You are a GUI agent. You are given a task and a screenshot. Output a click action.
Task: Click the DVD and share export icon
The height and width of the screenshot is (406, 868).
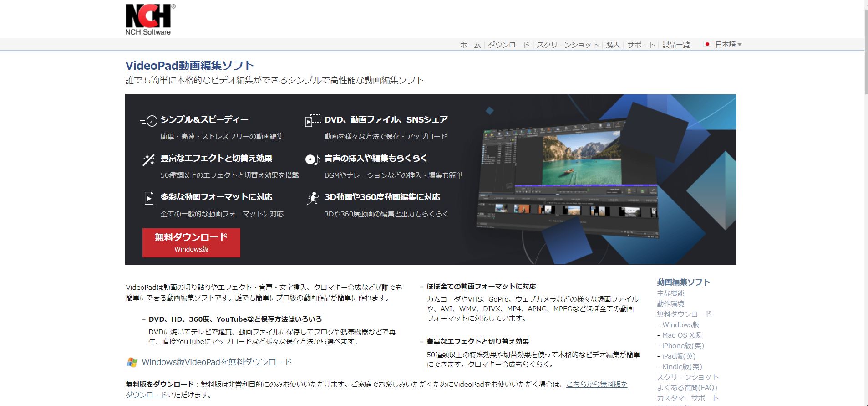tap(313, 120)
